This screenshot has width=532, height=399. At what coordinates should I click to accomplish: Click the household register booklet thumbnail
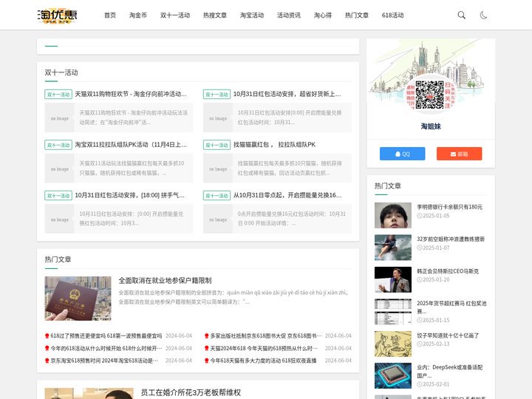[x=78, y=299]
